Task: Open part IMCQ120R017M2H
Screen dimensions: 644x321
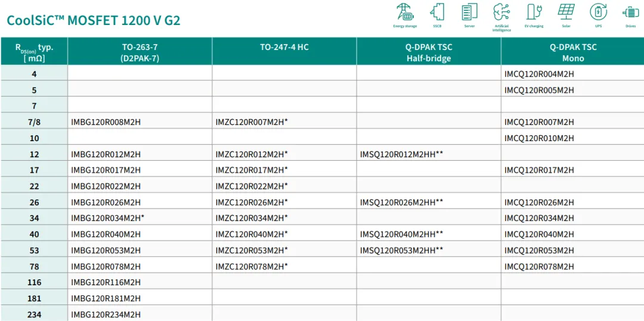Action: (x=539, y=170)
